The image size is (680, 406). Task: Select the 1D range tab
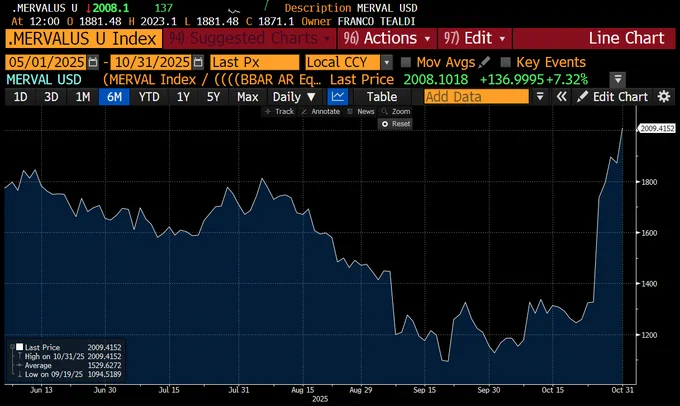[x=20, y=96]
